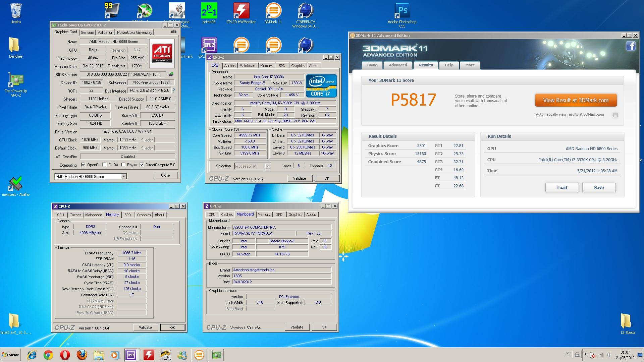Open the SPD tab in the Memory CPU-Z window
The width and height of the screenshot is (644, 362).
(x=128, y=215)
